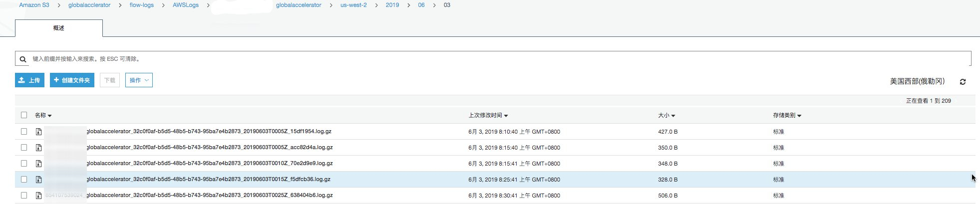The height and width of the screenshot is (205, 980).
Task: Click the refresh icon next to the region name
Action: (963, 82)
